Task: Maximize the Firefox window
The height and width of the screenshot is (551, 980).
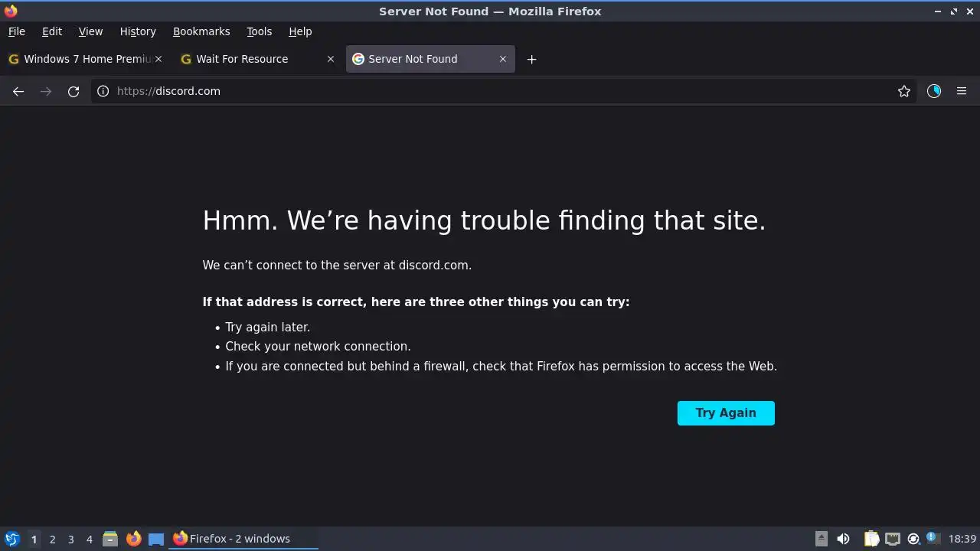Action: 954,11
